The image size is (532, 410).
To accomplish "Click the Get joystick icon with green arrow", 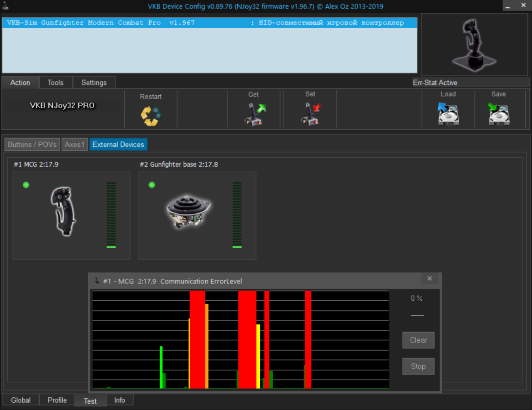I will tap(255, 114).
